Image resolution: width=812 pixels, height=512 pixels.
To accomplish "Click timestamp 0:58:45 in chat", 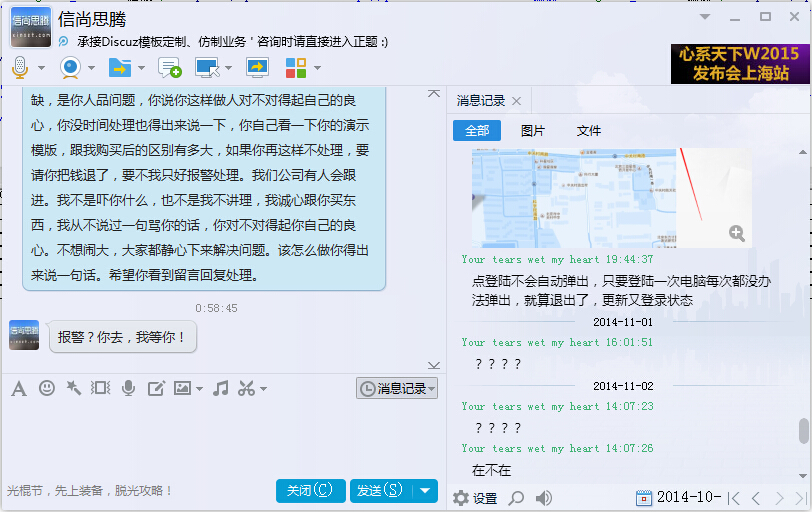I will 216,308.
